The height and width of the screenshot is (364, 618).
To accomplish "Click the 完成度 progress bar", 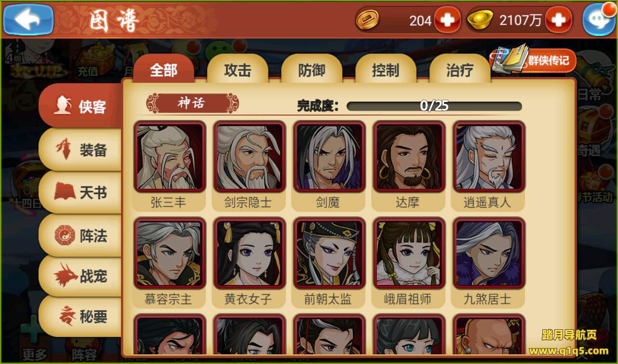I will [434, 106].
